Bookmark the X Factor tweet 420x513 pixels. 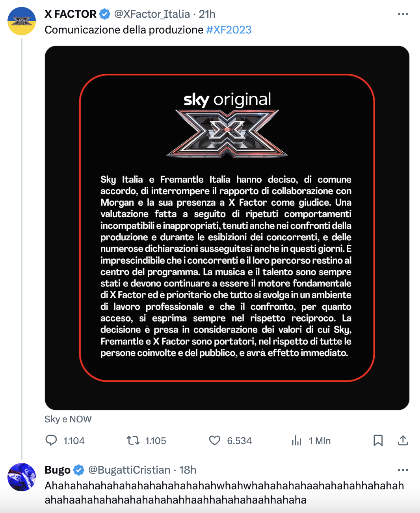click(378, 440)
